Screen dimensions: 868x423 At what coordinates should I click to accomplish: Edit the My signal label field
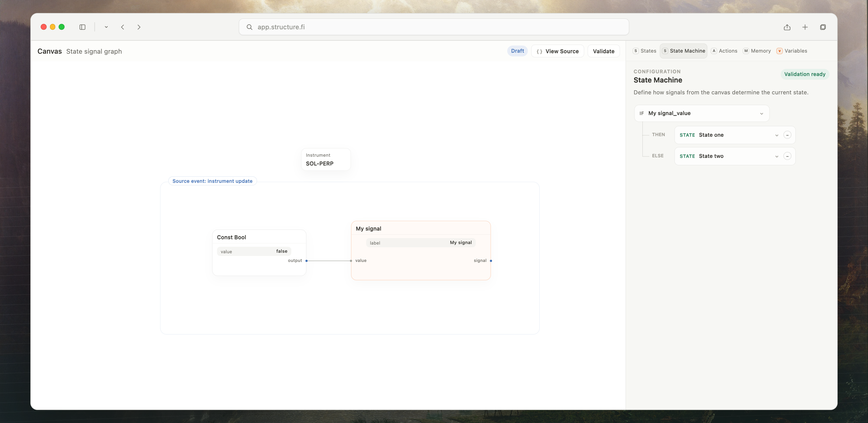pos(420,242)
